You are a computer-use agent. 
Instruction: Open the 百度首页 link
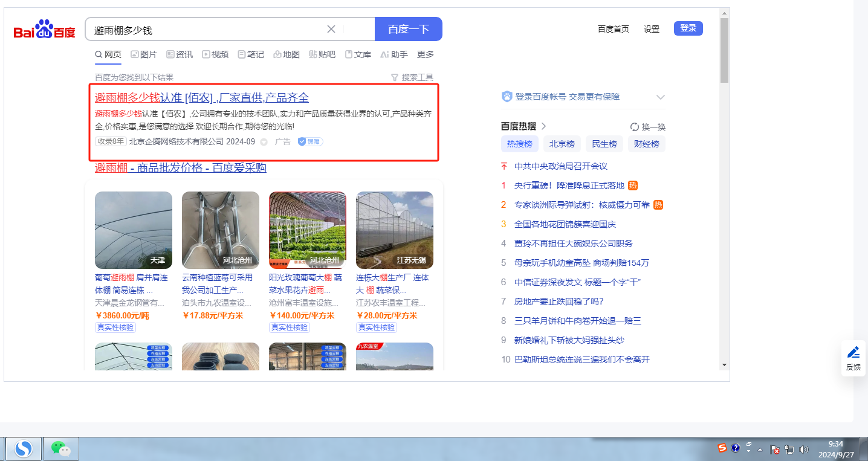point(614,29)
